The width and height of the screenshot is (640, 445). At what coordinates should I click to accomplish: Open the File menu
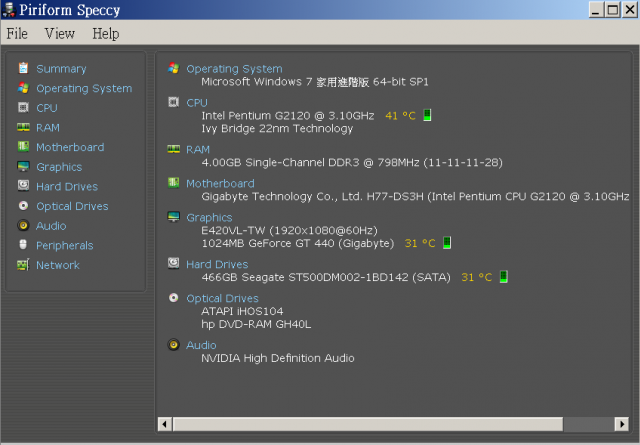[x=17, y=33]
